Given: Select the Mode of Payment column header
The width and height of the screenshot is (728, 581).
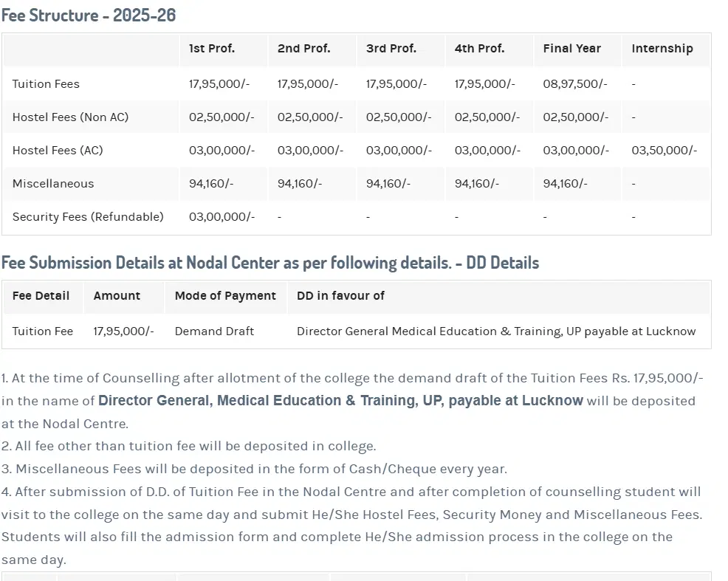Looking at the screenshot, I should [x=225, y=296].
